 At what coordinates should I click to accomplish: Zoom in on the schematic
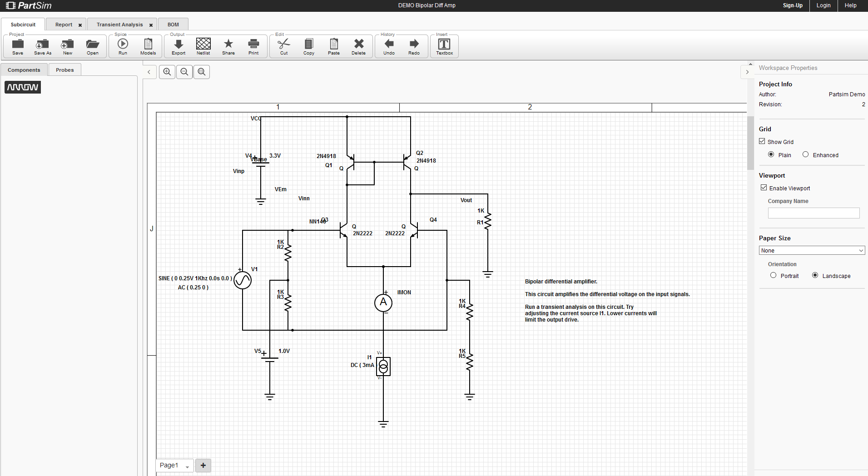[167, 72]
